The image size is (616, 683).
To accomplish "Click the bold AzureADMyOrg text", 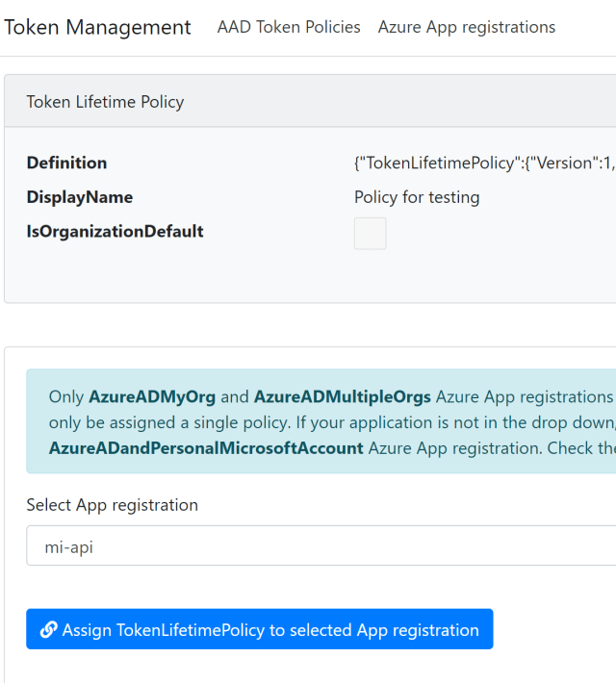I will [155, 396].
